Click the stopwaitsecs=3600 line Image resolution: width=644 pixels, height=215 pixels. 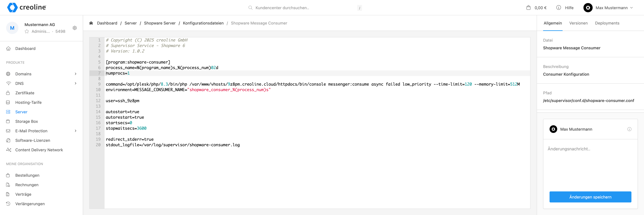point(126,128)
